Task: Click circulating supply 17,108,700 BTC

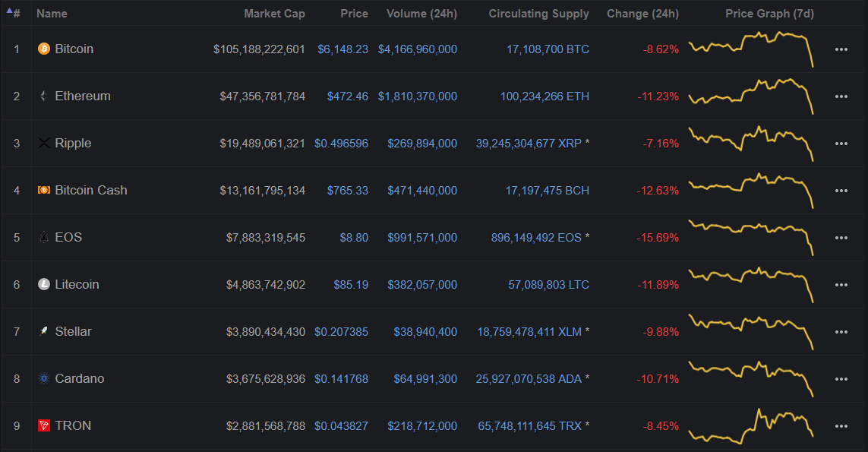Action: tap(548, 49)
